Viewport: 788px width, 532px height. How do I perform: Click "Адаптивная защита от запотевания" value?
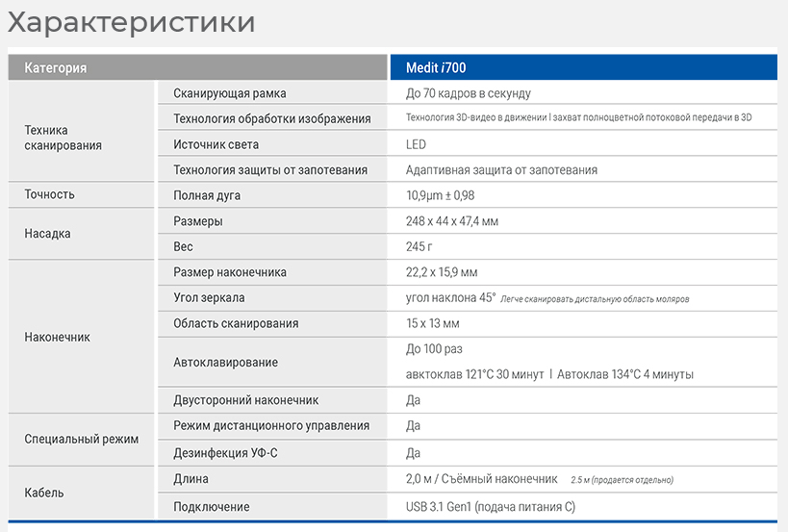(501, 170)
